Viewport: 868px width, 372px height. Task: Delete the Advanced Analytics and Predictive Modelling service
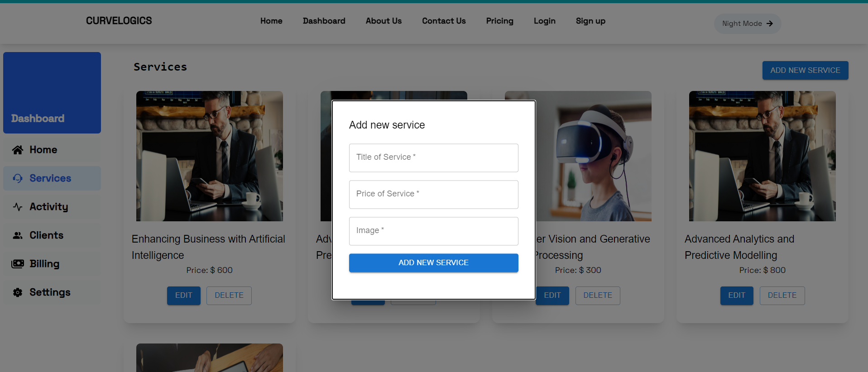[782, 296]
